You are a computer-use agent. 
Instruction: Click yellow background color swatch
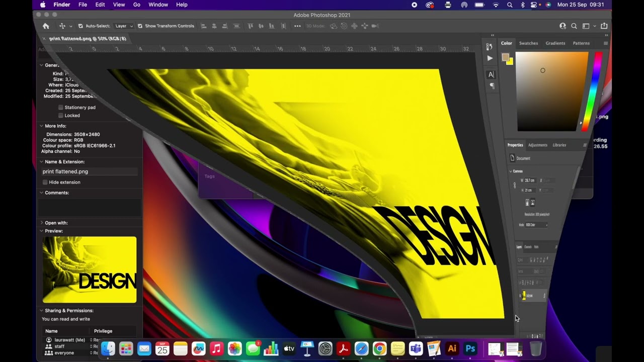tap(510, 62)
